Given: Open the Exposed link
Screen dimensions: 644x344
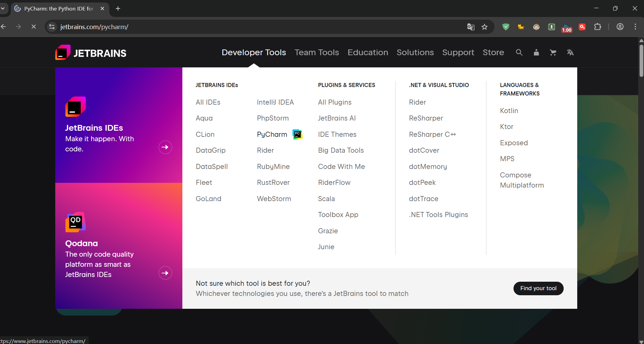Looking at the screenshot, I should point(514,143).
